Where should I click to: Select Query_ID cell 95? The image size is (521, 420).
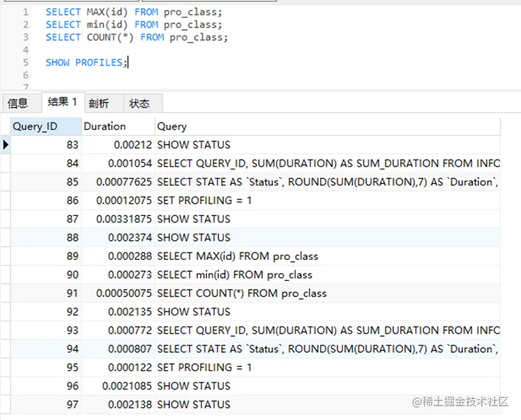[46, 368]
